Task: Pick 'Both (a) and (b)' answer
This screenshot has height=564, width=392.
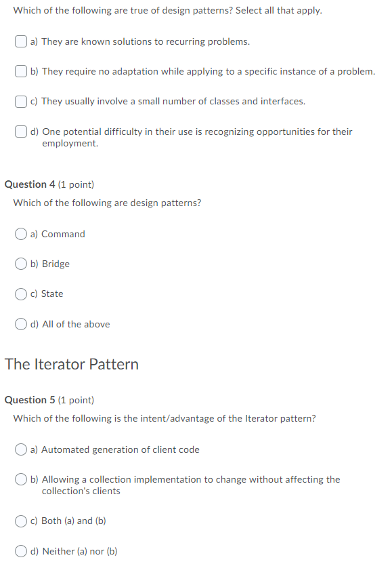Action: click(x=21, y=521)
